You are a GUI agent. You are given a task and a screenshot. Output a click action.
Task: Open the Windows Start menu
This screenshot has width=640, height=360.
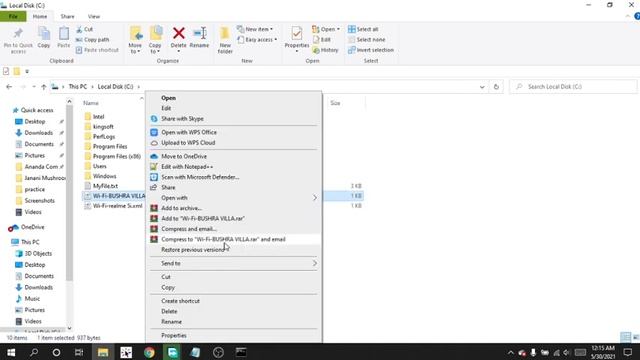tap(11, 352)
